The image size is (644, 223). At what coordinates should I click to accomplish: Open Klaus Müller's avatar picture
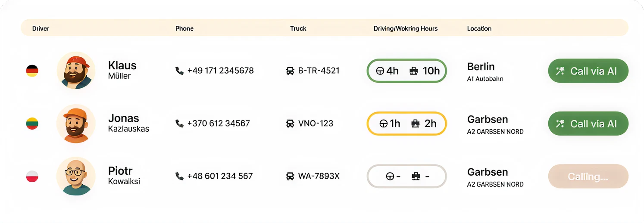[76, 71]
